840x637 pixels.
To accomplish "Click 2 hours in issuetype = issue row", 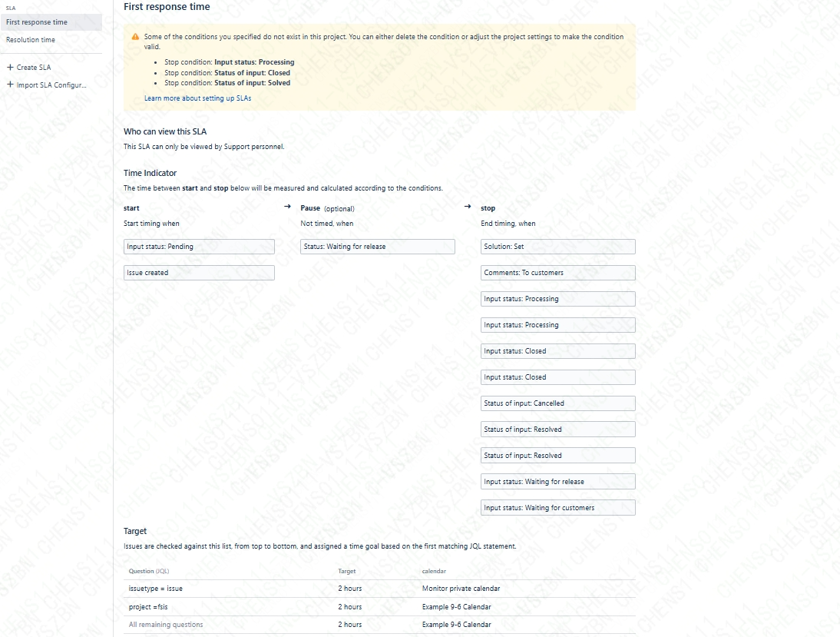I will [350, 589].
